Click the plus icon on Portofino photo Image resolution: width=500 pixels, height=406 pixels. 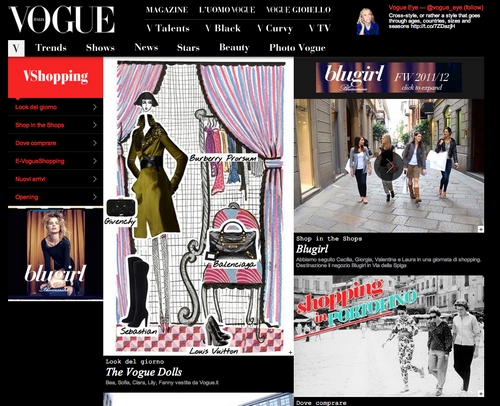(481, 393)
